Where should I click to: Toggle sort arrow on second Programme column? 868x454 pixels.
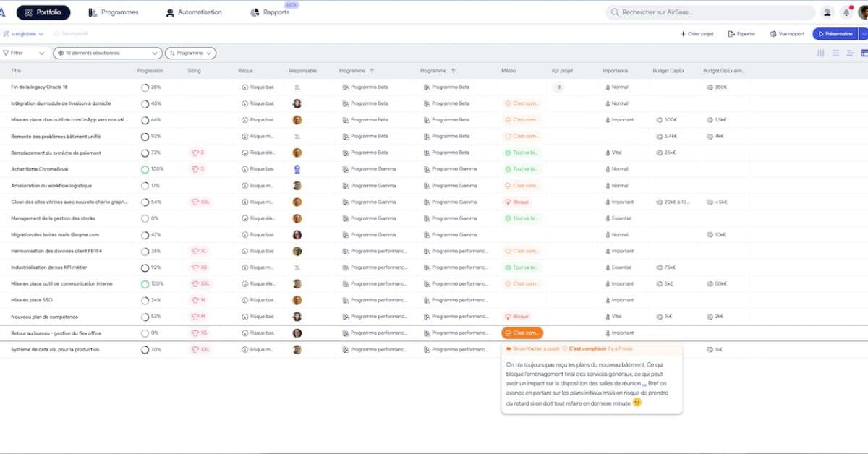click(x=453, y=71)
